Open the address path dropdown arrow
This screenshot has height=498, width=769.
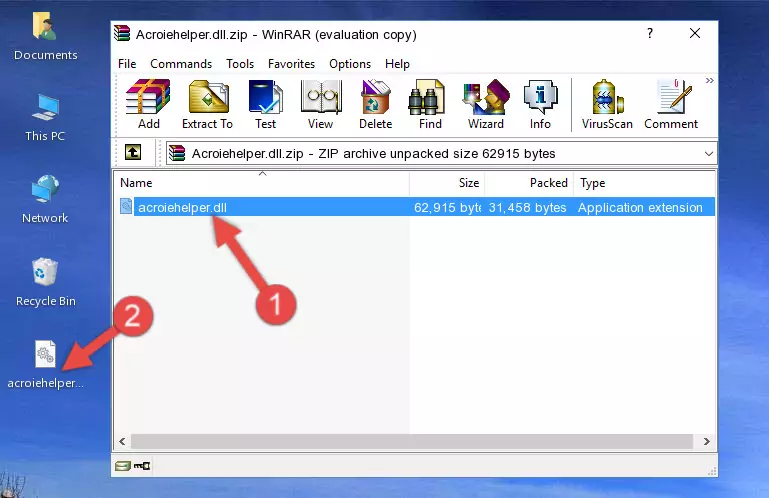(x=708, y=154)
